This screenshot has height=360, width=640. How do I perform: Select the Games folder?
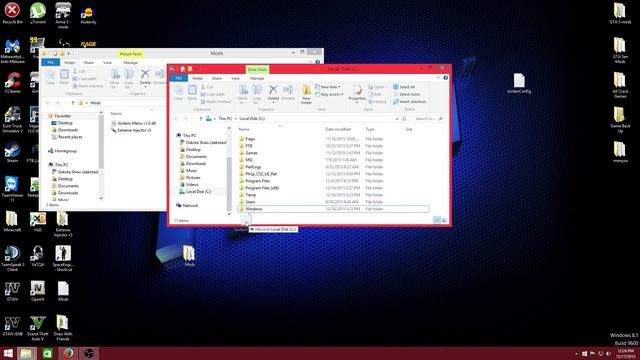[251, 153]
